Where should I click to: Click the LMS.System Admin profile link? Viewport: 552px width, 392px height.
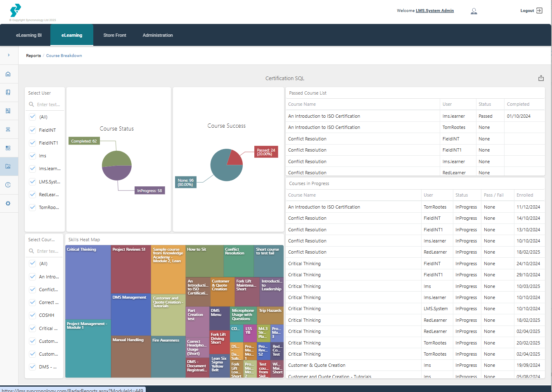pyautogui.click(x=434, y=11)
